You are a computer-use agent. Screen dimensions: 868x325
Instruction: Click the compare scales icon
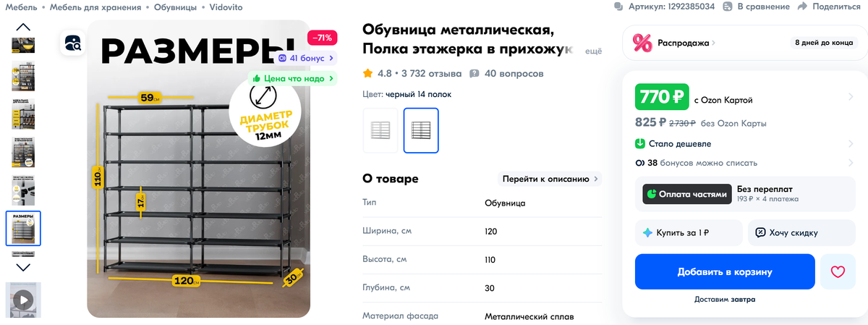(x=728, y=7)
